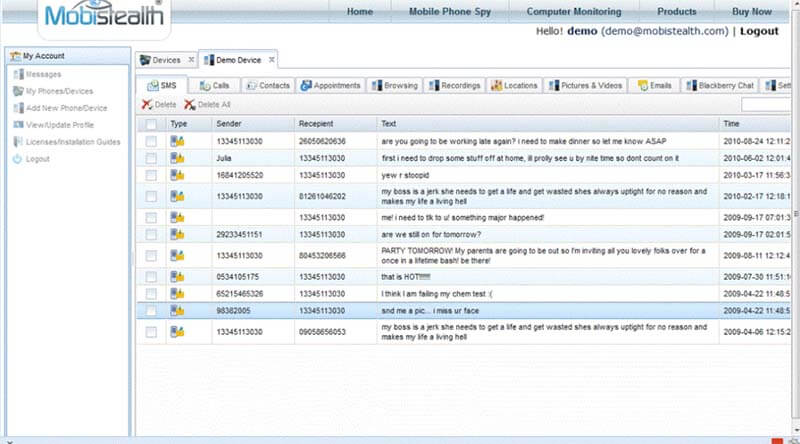Click the Mobistealth logo
Screen dimensions: 800x444
[104, 14]
